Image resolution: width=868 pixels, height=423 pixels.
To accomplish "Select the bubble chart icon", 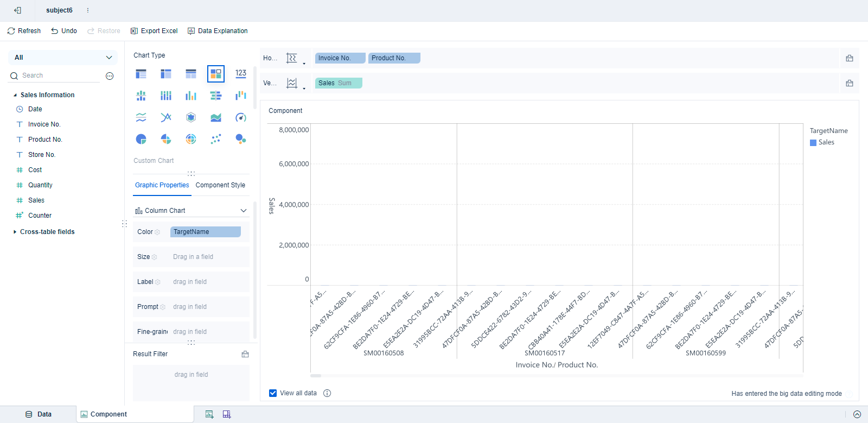I will click(241, 139).
